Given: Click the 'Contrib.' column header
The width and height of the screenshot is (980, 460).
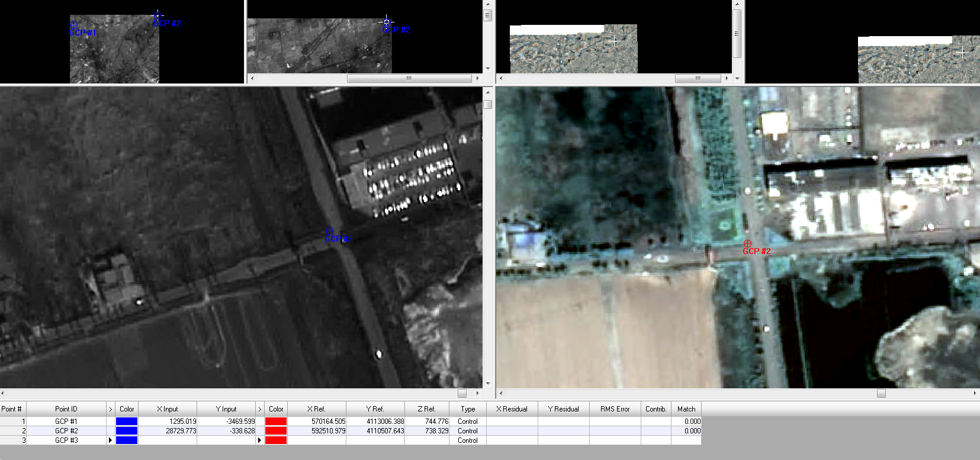Looking at the screenshot, I should (656, 409).
